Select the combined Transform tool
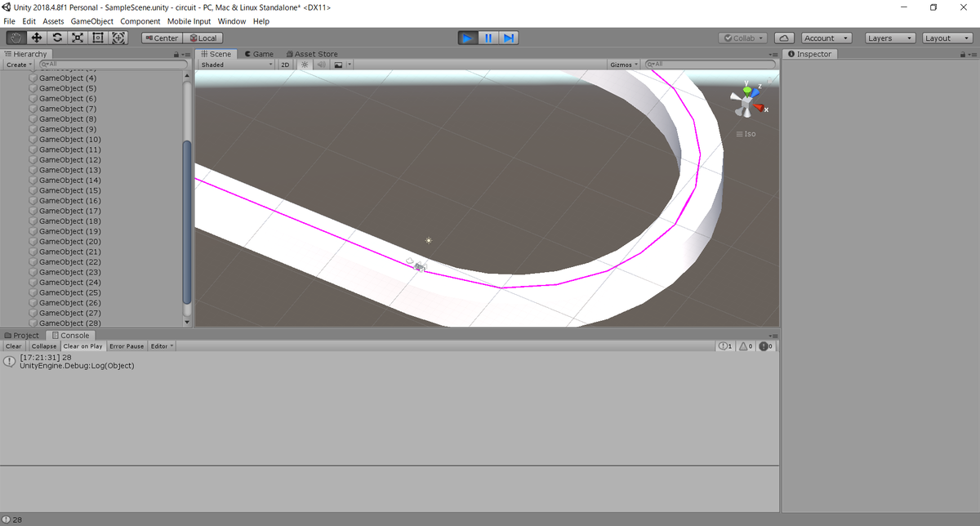The height and width of the screenshot is (526, 980). tap(118, 38)
